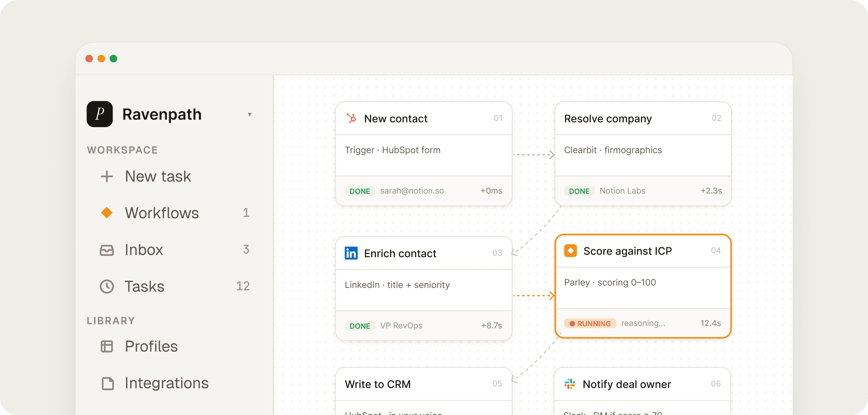The width and height of the screenshot is (868, 415).
Task: Click step number 02
Action: click(x=716, y=118)
